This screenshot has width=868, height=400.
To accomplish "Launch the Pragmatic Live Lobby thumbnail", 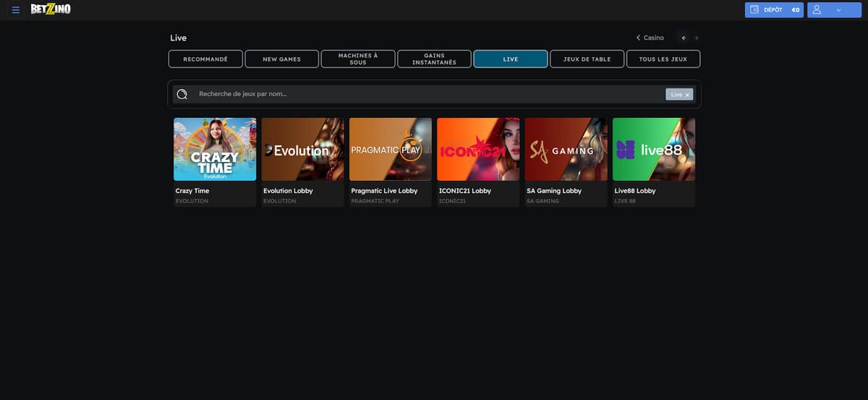I will pos(391,149).
